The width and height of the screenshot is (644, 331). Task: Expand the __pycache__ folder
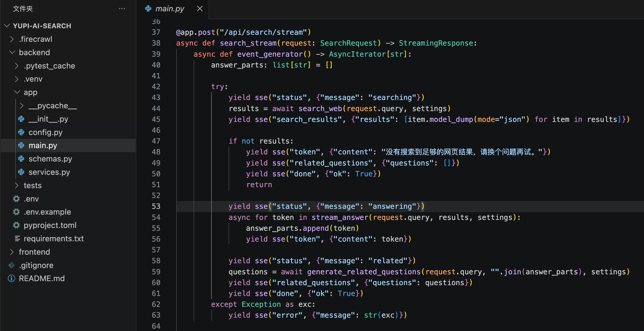click(x=21, y=106)
